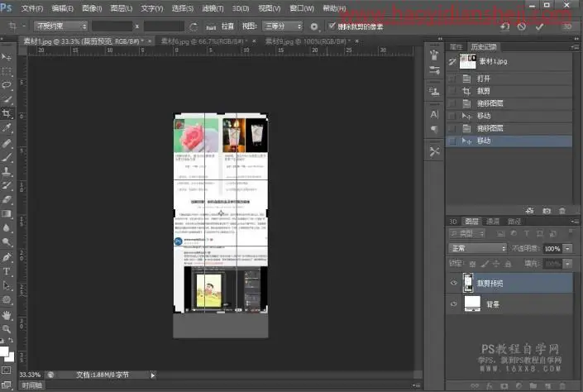
Task: Open the 图像(I) menu
Action: 92,8
